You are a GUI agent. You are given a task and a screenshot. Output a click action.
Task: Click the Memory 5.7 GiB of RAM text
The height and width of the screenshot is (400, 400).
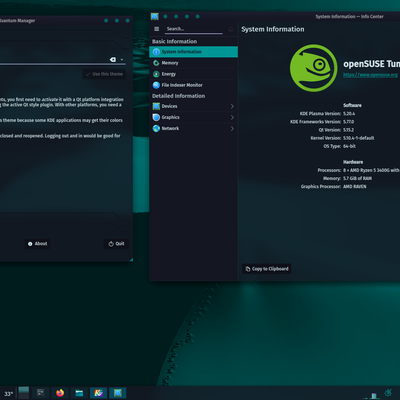click(357, 178)
